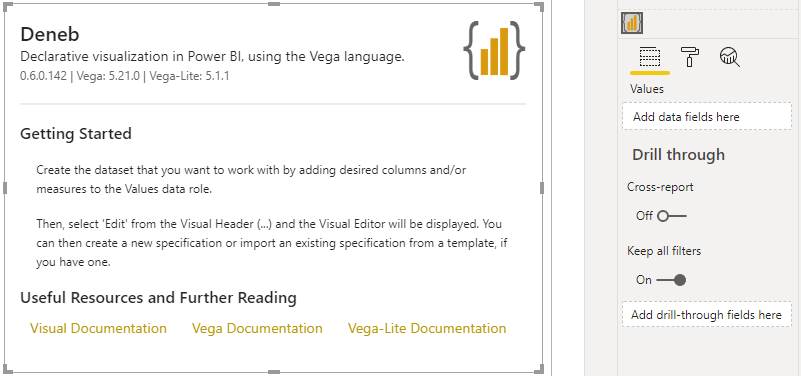801x376 pixels.
Task: Click the bottom-center resize handle of visual
Action: click(x=274, y=372)
